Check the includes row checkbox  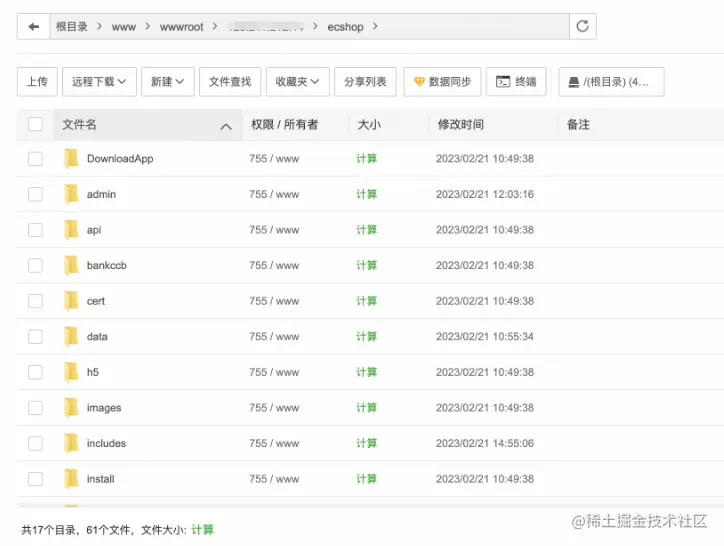click(36, 443)
